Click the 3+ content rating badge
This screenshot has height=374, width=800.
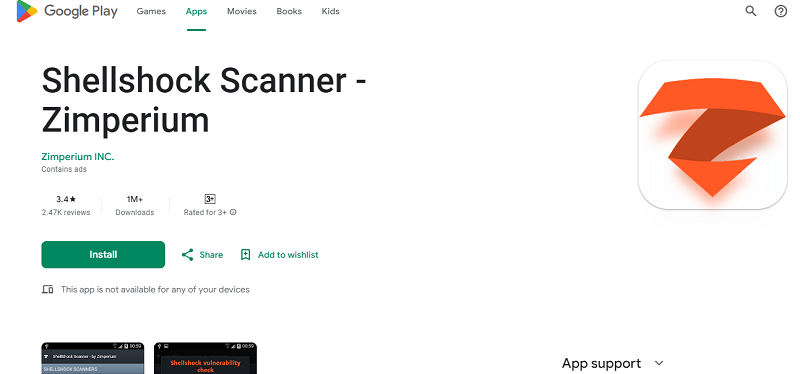210,199
